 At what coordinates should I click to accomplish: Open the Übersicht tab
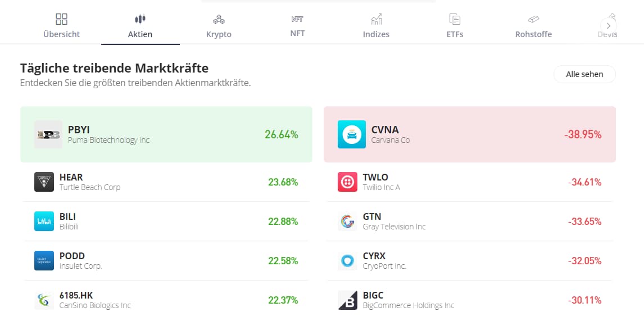[61, 26]
